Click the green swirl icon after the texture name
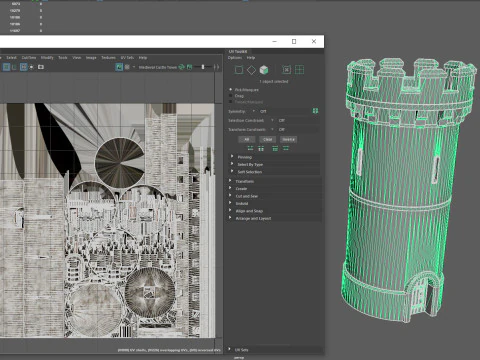 coord(181,67)
